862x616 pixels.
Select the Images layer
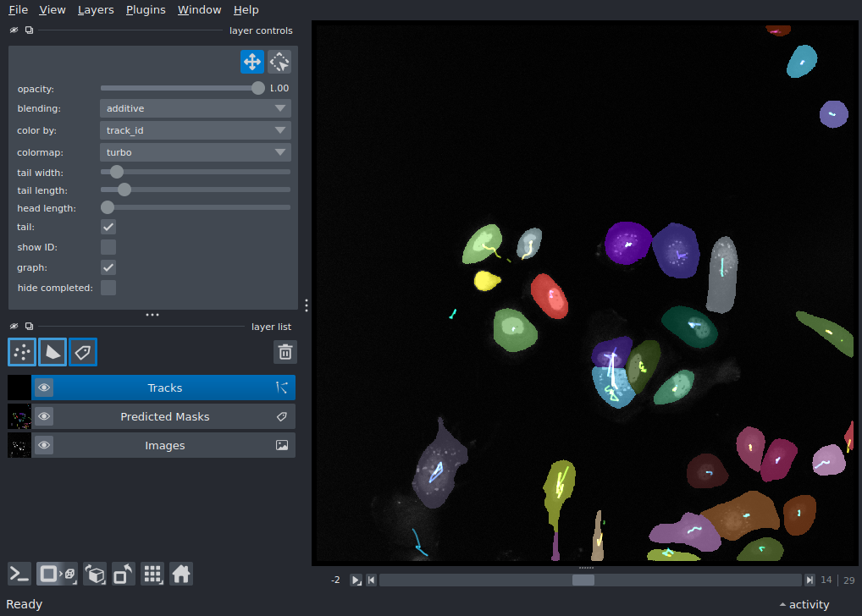[x=165, y=445]
